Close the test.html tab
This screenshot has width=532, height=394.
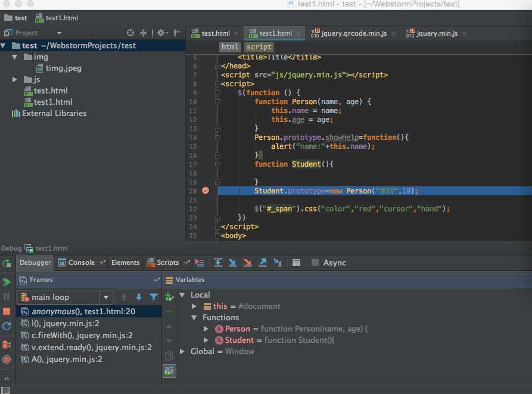pyautogui.click(x=237, y=33)
